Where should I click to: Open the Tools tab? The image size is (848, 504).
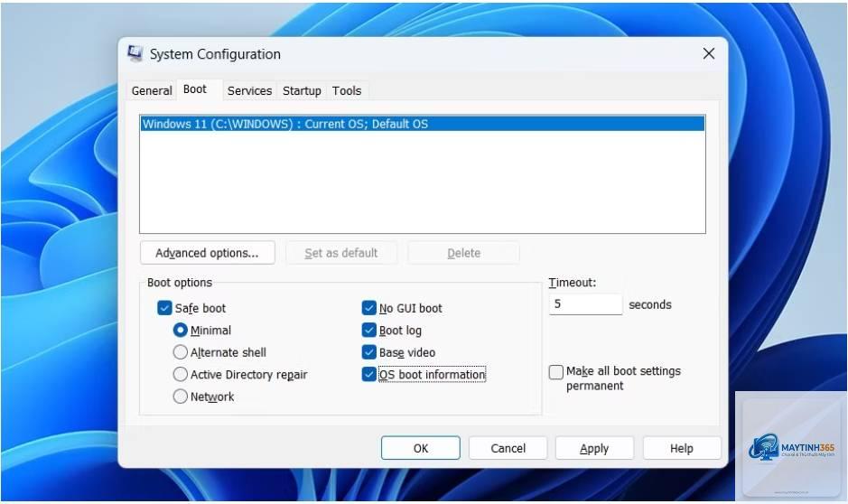(347, 90)
